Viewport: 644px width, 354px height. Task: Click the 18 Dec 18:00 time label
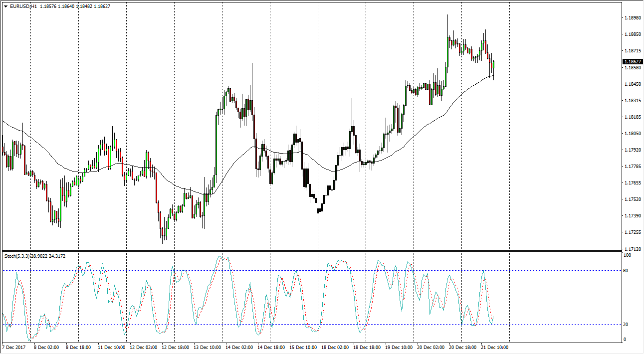coord(367,347)
